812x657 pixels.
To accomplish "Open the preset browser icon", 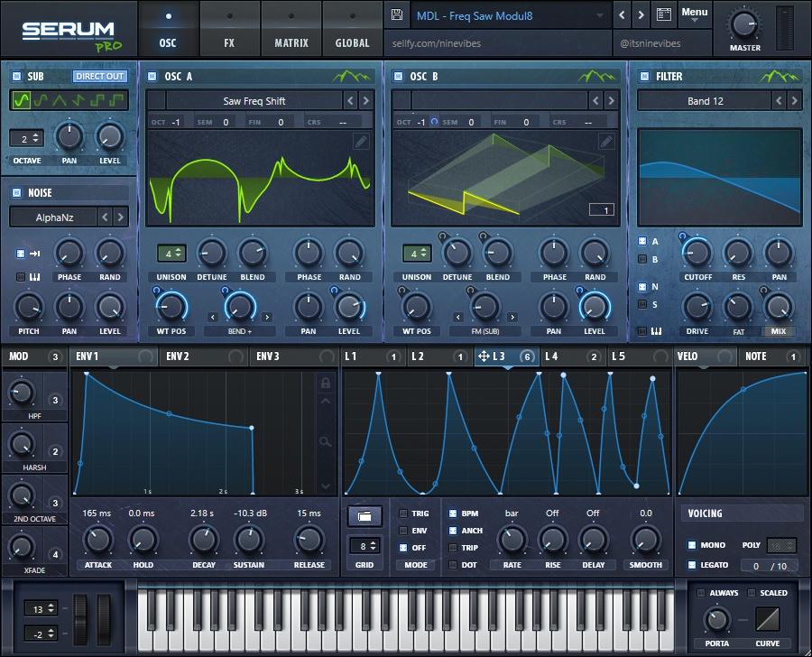I will (x=664, y=14).
